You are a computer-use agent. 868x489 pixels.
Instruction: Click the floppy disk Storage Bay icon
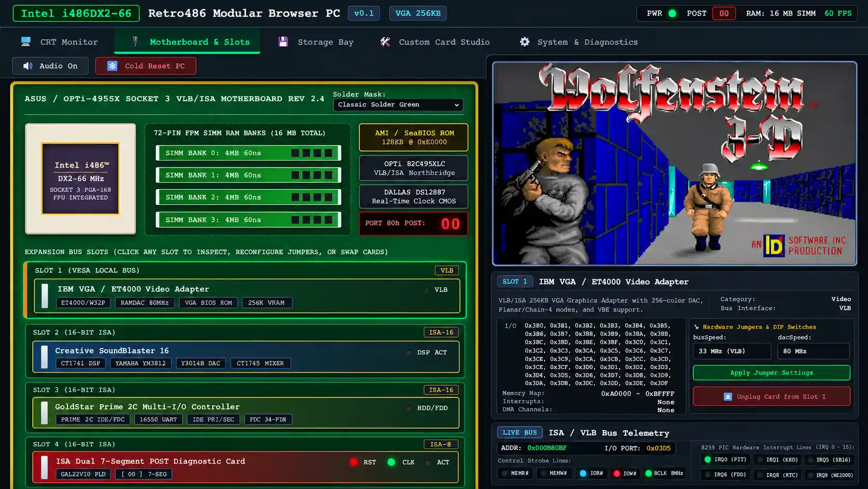[283, 42]
